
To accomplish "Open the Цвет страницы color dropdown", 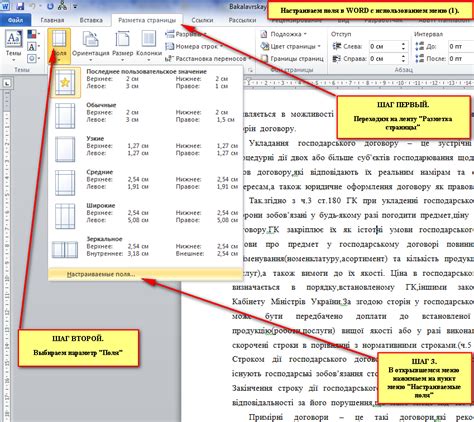I will 319,46.
